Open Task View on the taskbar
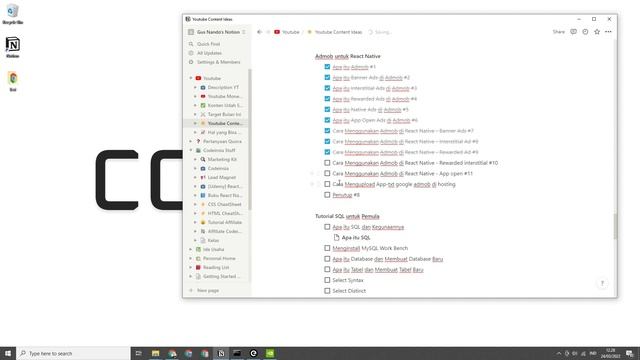Viewport: 640px width, 360px height. 138,353
